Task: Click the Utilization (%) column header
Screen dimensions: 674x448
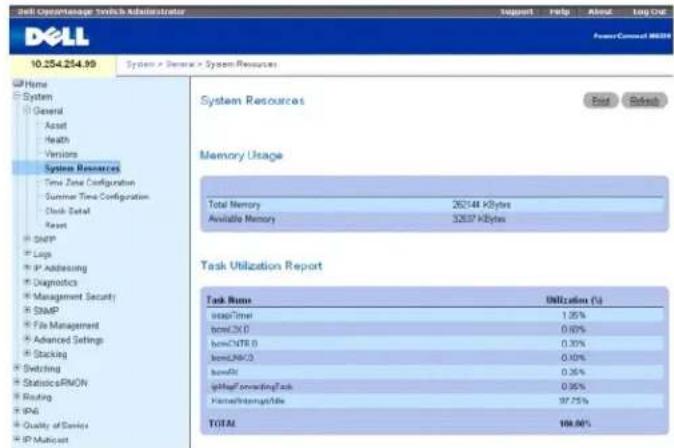Action: click(574, 300)
